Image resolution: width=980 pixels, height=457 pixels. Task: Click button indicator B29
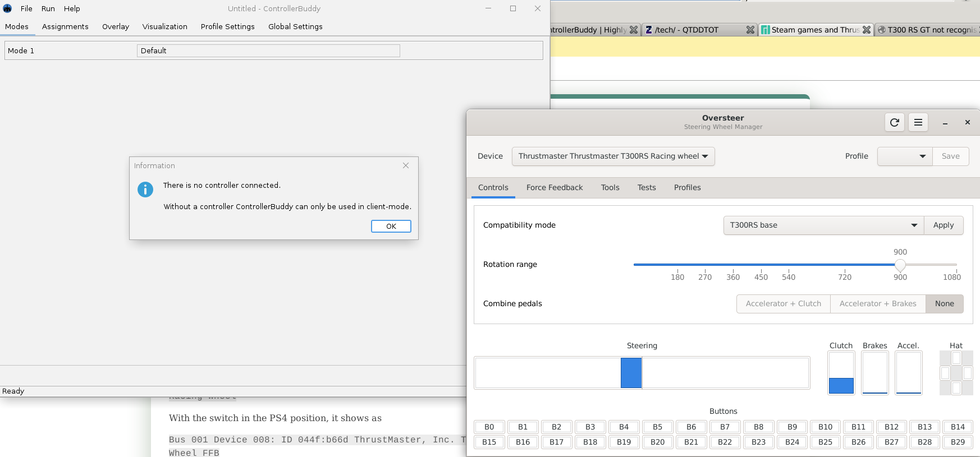point(958,442)
